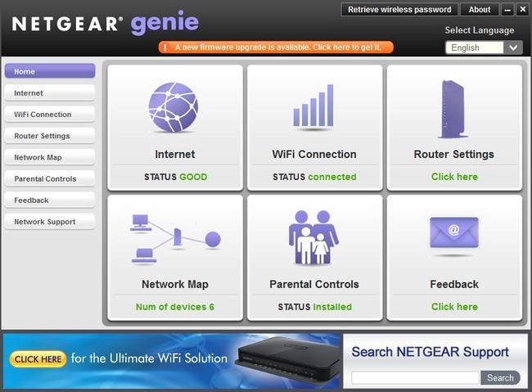Select Home in the sidebar
This screenshot has height=392, width=532.
coord(50,71)
